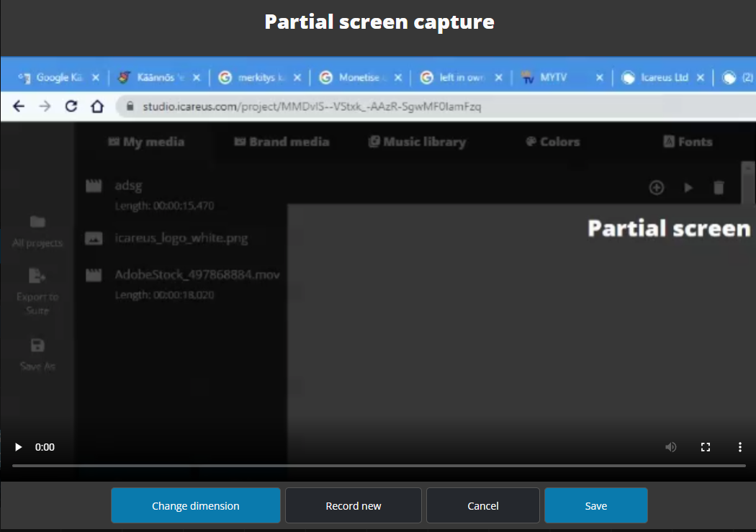This screenshot has width=756, height=532.
Task: Open the Fonts tab
Action: pyautogui.click(x=688, y=142)
